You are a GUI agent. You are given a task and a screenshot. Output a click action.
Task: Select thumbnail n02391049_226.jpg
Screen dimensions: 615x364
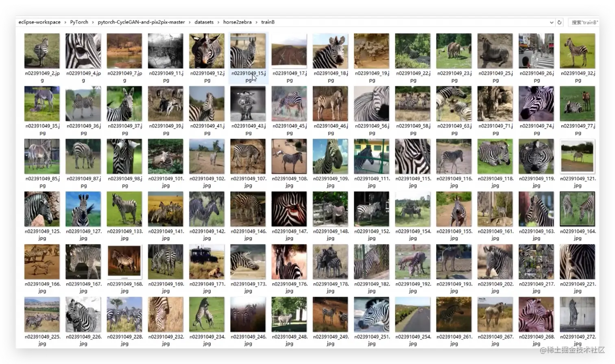(x=83, y=314)
